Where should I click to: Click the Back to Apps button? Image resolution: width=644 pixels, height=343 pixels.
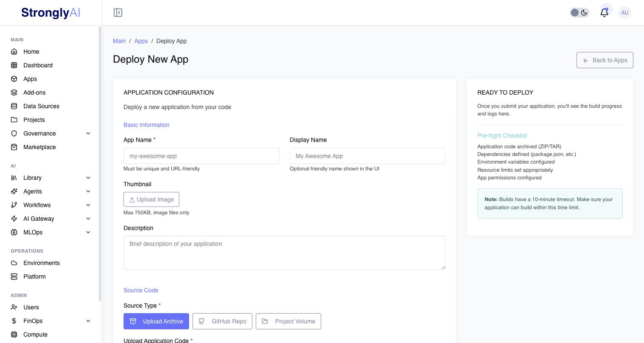click(x=605, y=60)
